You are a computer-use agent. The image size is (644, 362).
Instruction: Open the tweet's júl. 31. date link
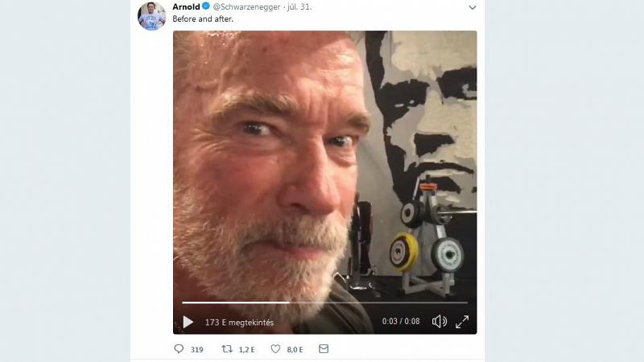point(300,7)
